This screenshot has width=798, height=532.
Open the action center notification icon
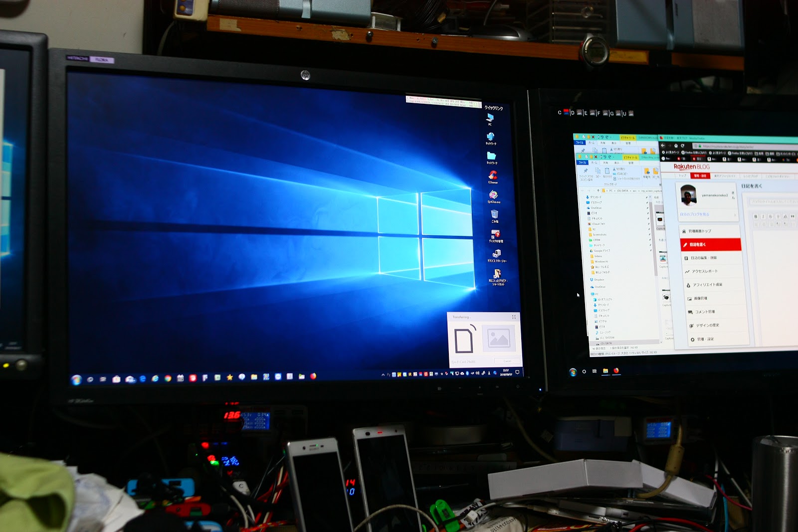517,372
